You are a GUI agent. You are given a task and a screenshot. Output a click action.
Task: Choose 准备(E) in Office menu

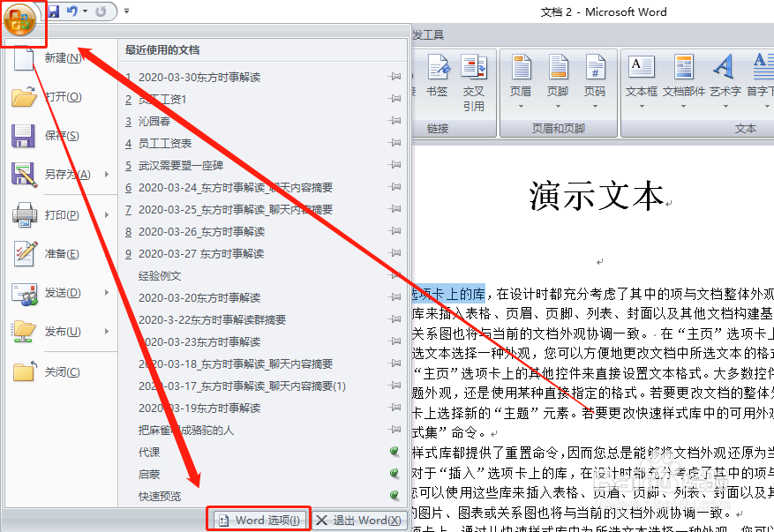[x=61, y=254]
